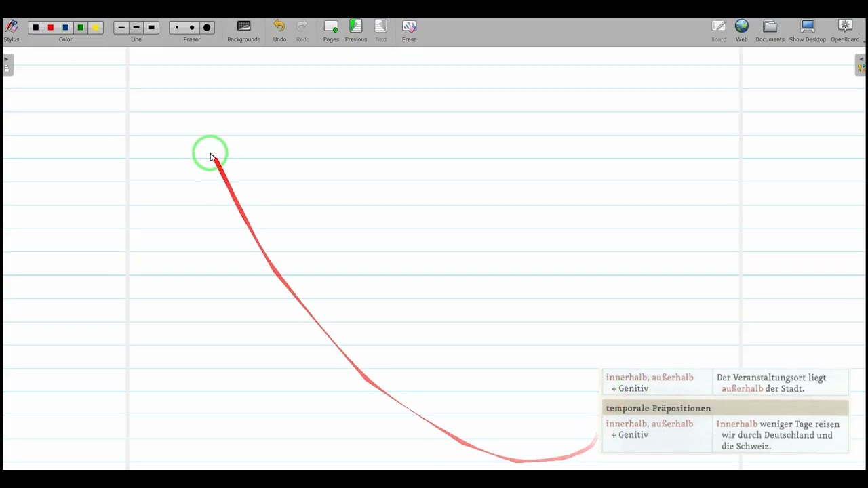Select the red pen color

coord(51,28)
